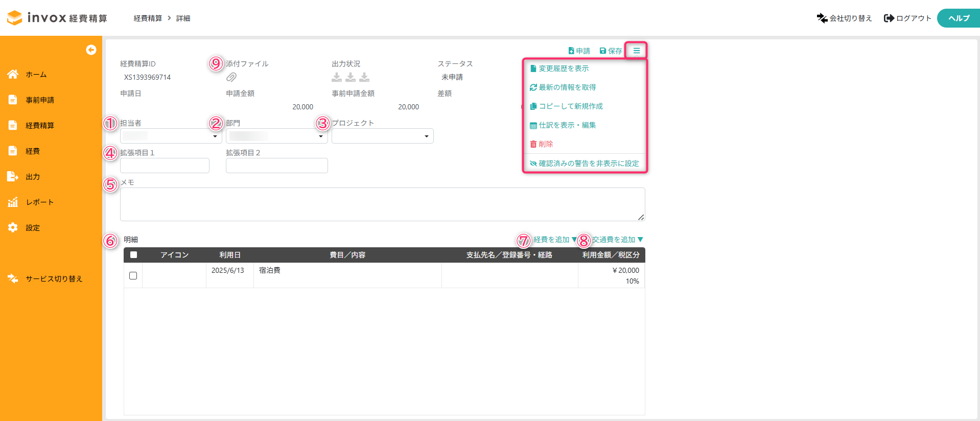Collapse sidebar with the arrow icon
980x421 pixels.
91,50
